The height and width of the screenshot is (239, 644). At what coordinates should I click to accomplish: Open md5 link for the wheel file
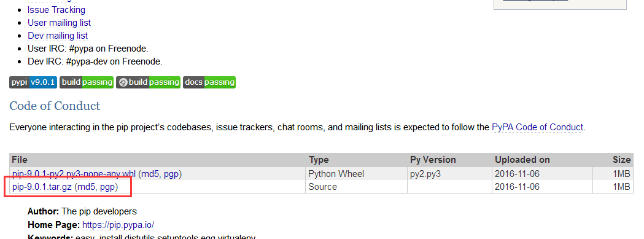pyautogui.click(x=150, y=174)
